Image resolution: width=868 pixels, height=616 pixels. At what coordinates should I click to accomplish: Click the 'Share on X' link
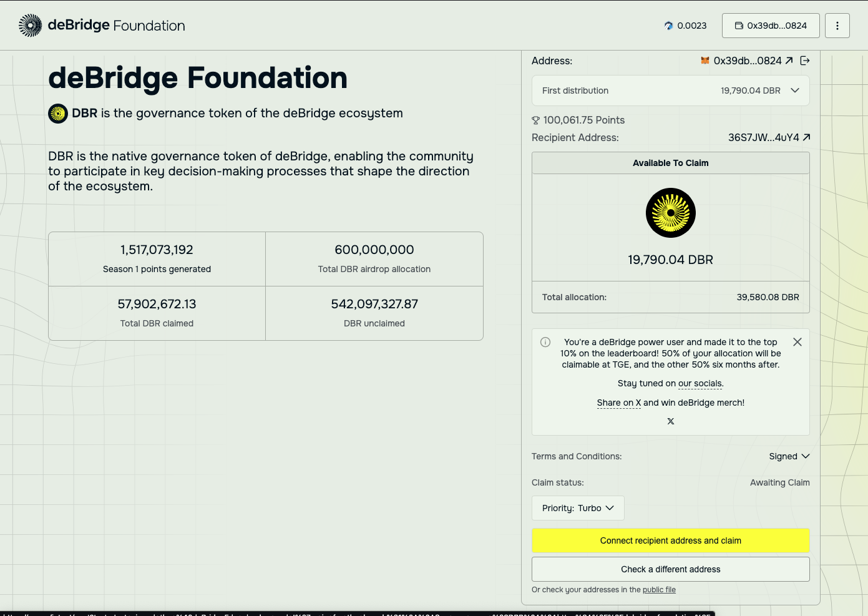pos(619,403)
